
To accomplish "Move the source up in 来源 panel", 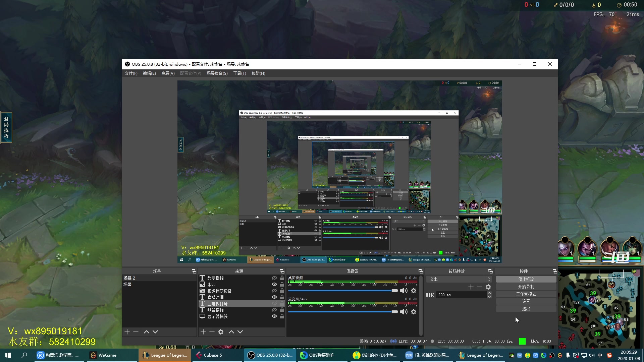I will point(231,332).
